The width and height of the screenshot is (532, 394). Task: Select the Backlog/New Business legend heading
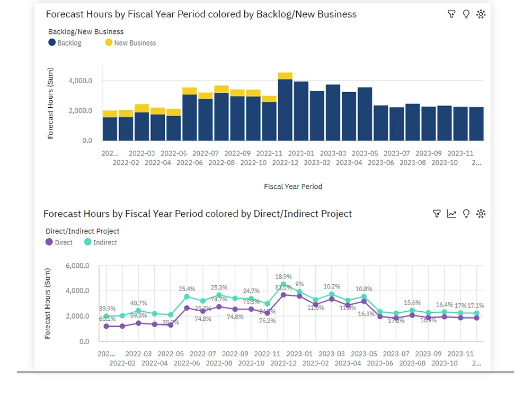click(x=86, y=32)
